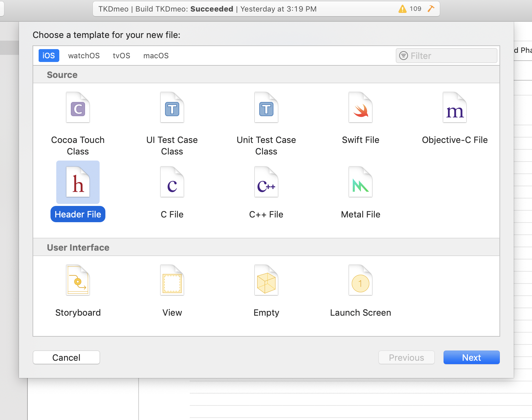
Task: Pick the C File template icon
Action: (x=172, y=182)
